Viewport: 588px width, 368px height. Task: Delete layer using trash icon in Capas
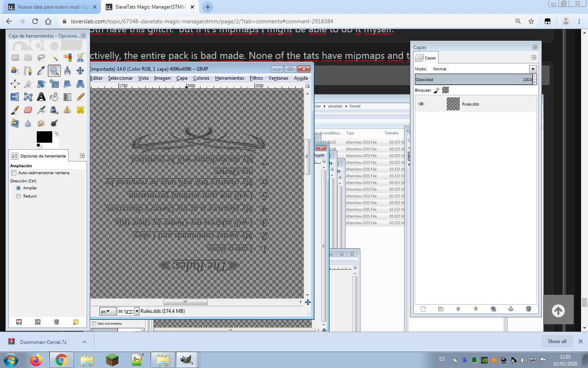(x=528, y=309)
